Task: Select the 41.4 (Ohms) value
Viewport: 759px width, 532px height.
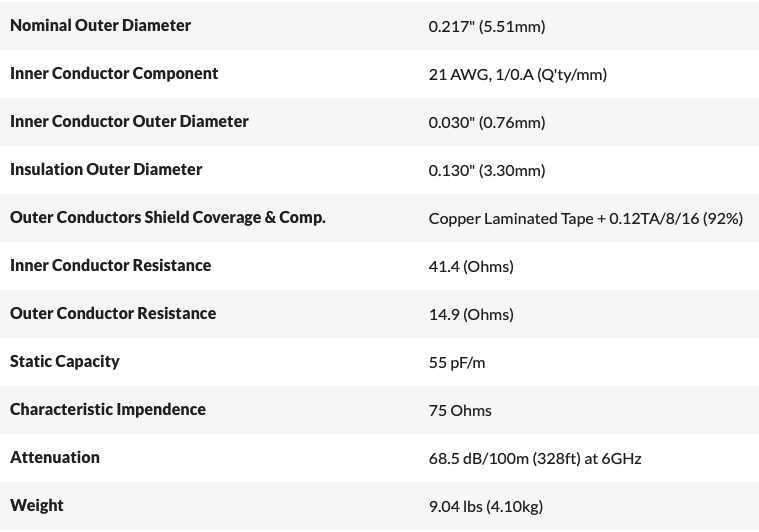Action: click(471, 266)
